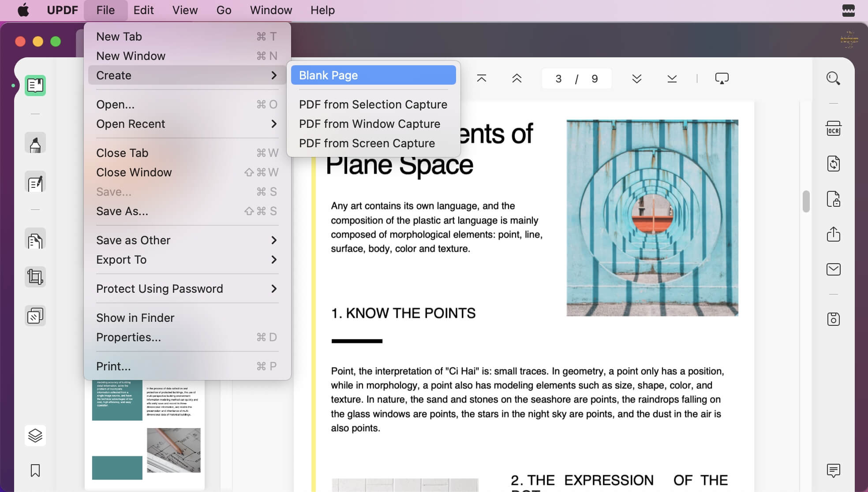Click the bookmark icon in left sidebar
The height and width of the screenshot is (492, 868).
[35, 470]
